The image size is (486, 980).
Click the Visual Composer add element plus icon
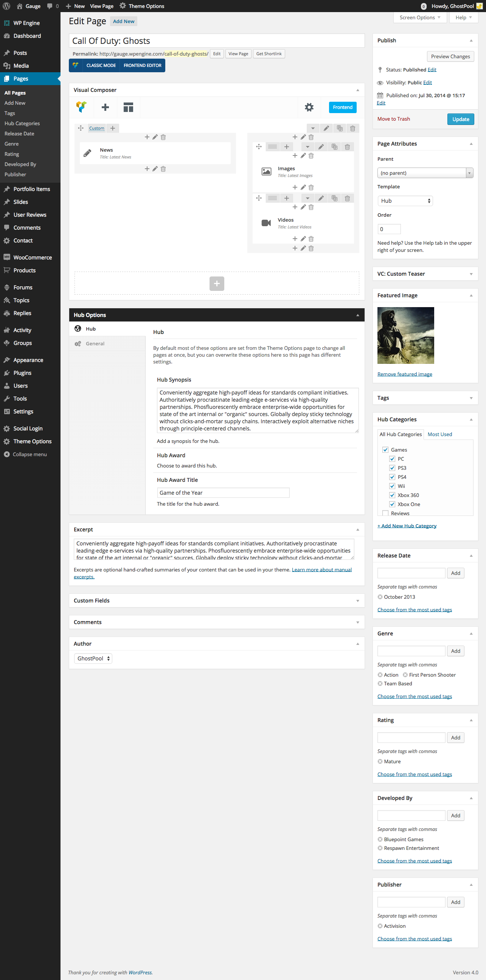pyautogui.click(x=106, y=107)
